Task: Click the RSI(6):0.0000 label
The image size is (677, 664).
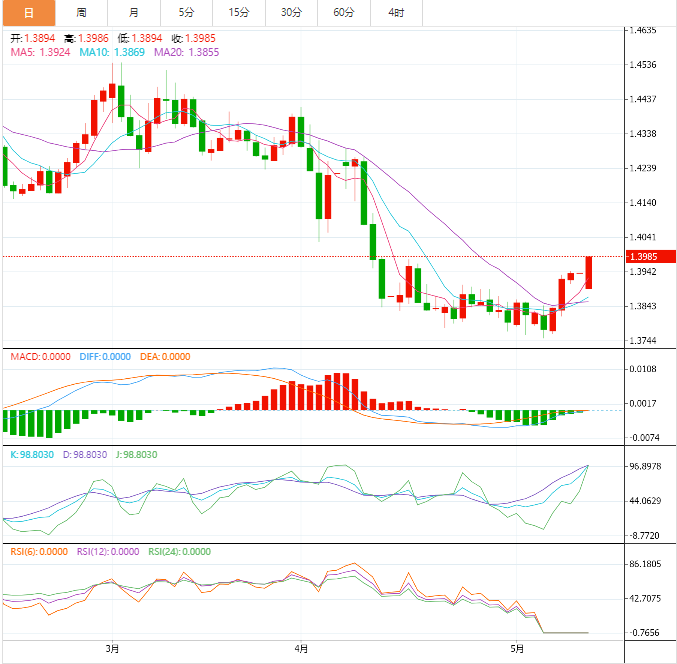Action: (x=39, y=552)
